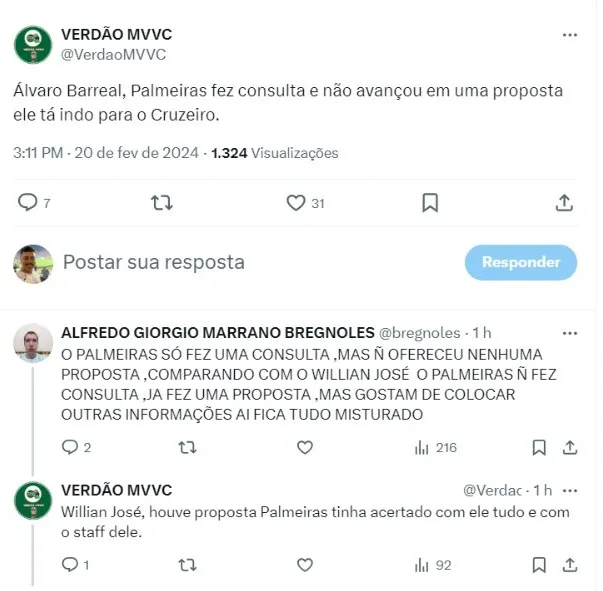Repost the main Álvaro Barreal tweet

pyautogui.click(x=162, y=202)
